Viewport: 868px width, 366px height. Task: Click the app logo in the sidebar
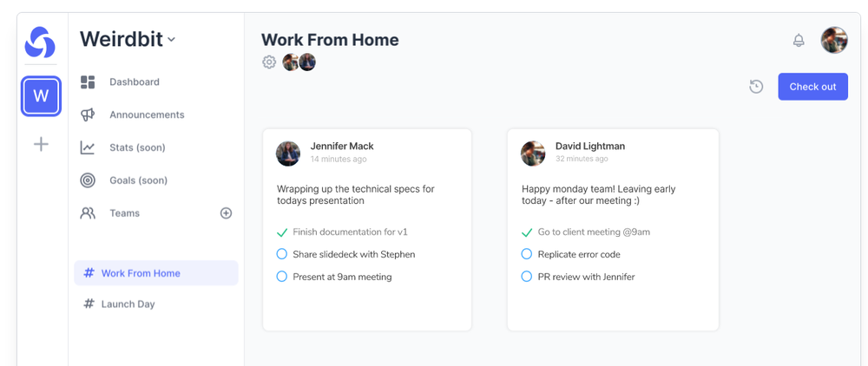point(40,42)
